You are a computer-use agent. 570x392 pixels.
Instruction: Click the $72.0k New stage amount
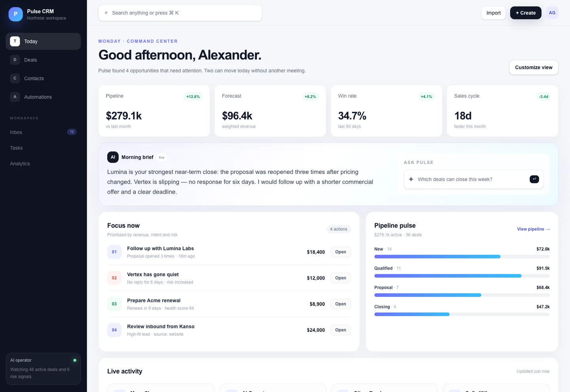point(543,249)
